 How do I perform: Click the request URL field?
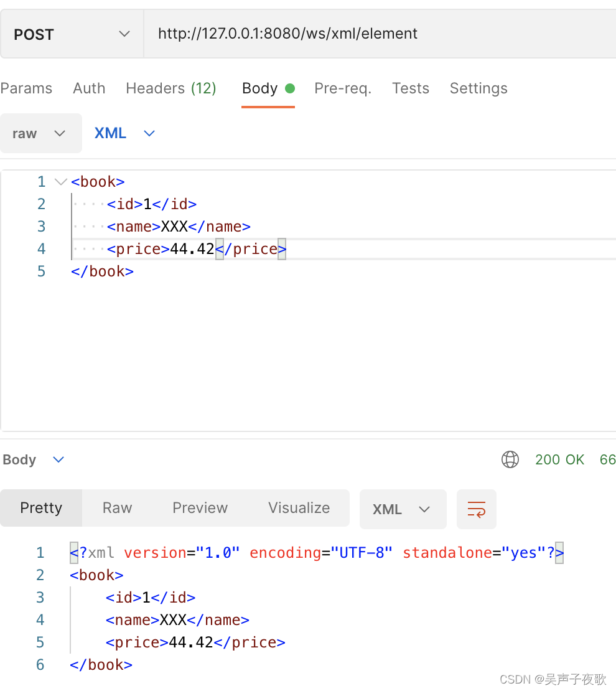pos(380,34)
